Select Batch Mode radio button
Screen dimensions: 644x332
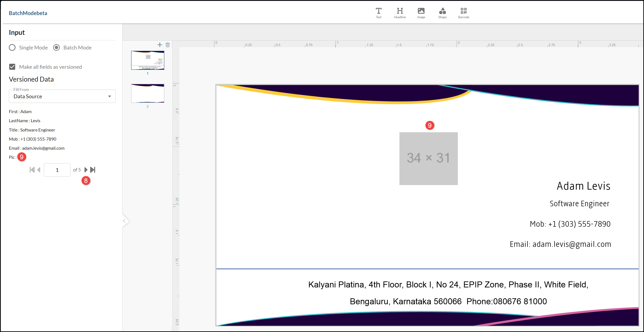[x=56, y=48]
